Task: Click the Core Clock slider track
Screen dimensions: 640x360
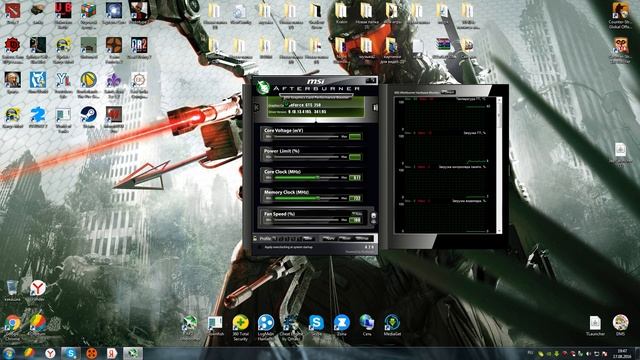Action: (x=306, y=178)
